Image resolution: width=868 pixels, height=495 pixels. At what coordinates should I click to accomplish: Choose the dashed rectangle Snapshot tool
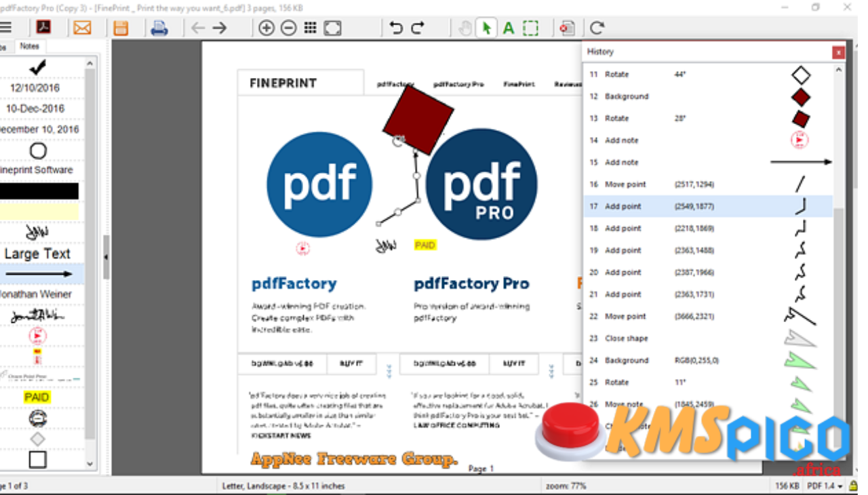point(530,28)
